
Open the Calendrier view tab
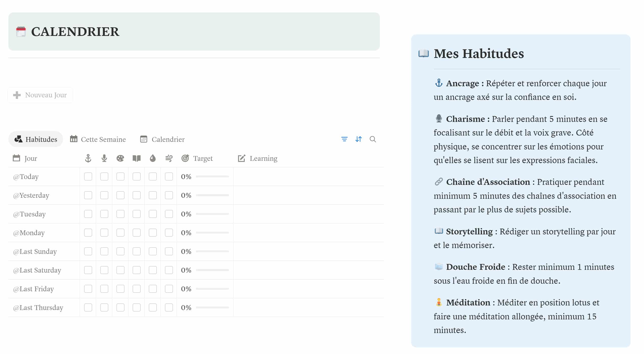click(x=162, y=139)
